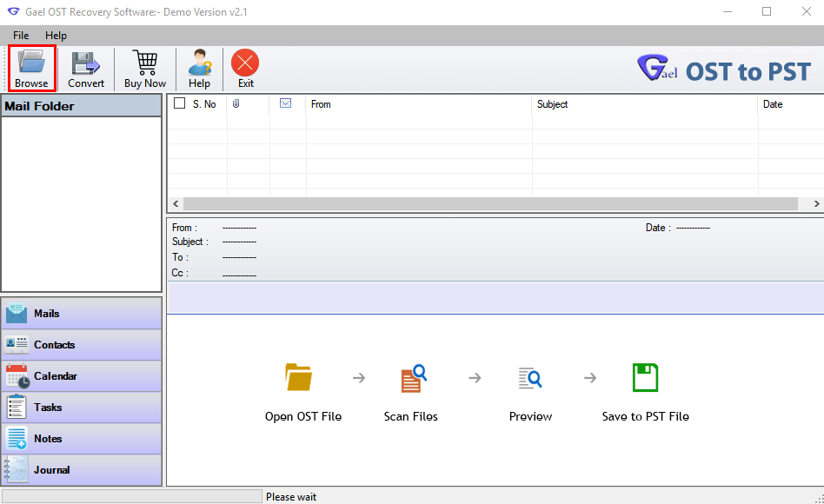Click the right arrow of horizontal scrollbar
The image size is (824, 504).
[x=816, y=204]
